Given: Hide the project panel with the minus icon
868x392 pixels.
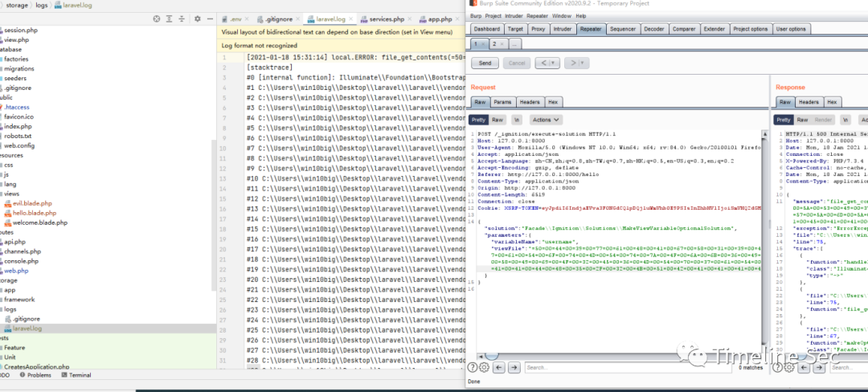Looking at the screenshot, I should pyautogui.click(x=210, y=18).
